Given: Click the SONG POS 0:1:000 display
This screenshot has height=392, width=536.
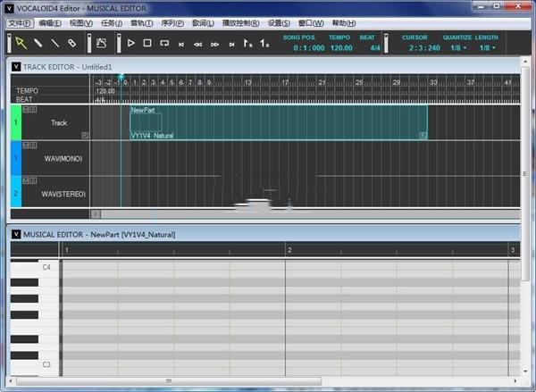Looking at the screenshot, I should pyautogui.click(x=309, y=48).
